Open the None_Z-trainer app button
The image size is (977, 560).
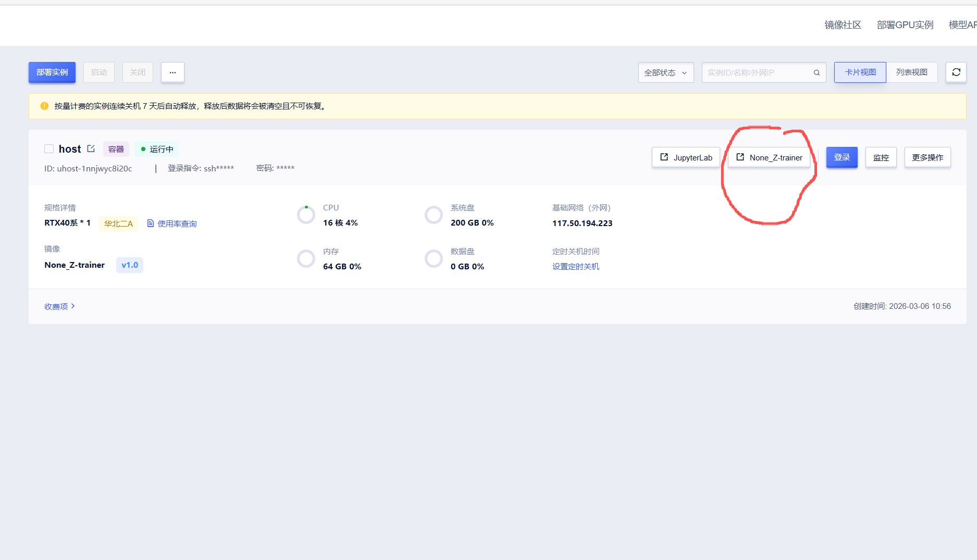tap(769, 157)
